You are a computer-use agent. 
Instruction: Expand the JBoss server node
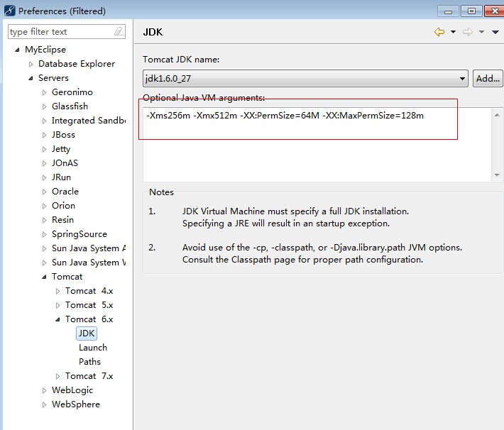pos(44,135)
